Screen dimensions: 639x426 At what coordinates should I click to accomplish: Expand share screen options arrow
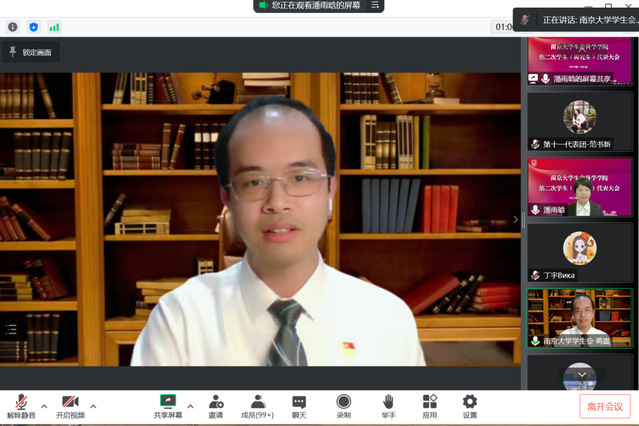[190, 406]
